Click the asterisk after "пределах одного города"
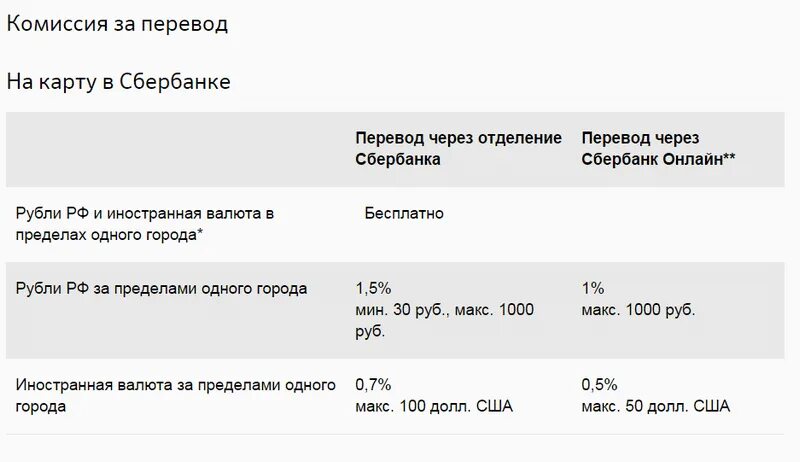Image resolution: width=800 pixels, height=462 pixels. [200, 233]
